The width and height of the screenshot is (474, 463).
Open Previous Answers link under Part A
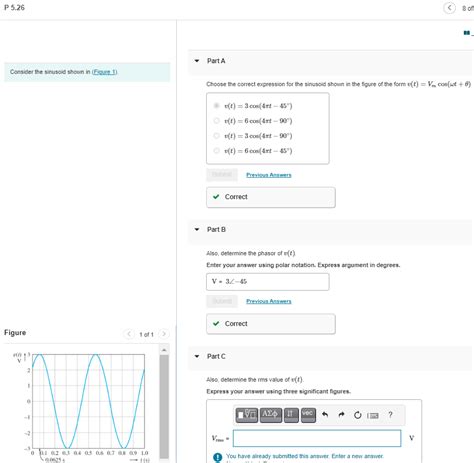pos(269,175)
